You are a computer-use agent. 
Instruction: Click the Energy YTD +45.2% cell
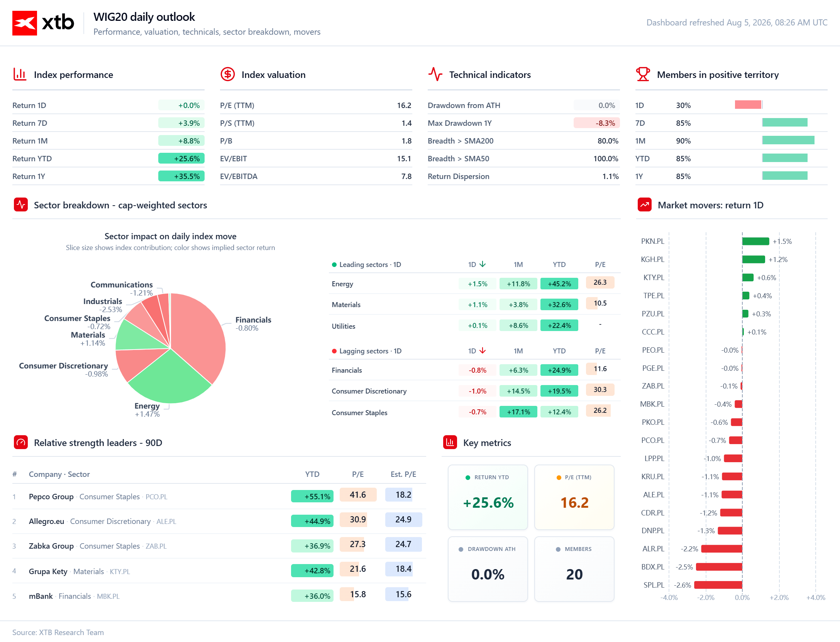(x=559, y=284)
